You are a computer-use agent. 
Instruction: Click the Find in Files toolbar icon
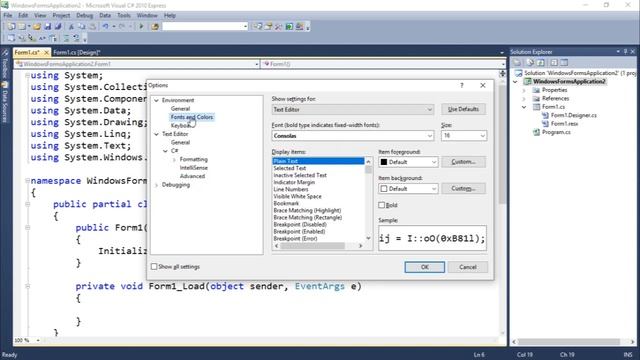point(155,27)
